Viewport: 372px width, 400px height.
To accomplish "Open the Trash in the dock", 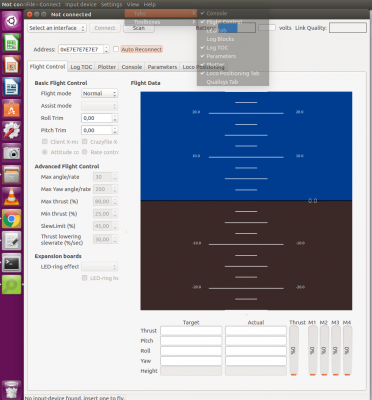I will click(x=12, y=389).
